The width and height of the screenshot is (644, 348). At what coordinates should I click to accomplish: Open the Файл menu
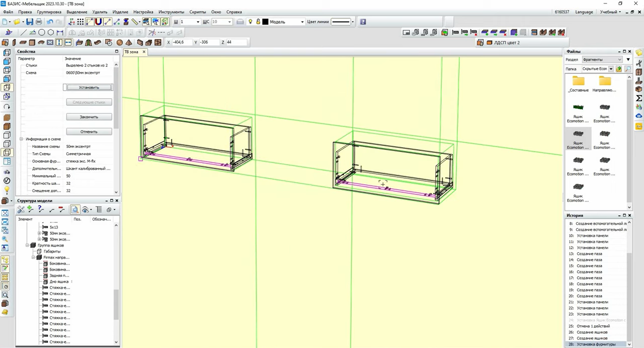pos(8,12)
